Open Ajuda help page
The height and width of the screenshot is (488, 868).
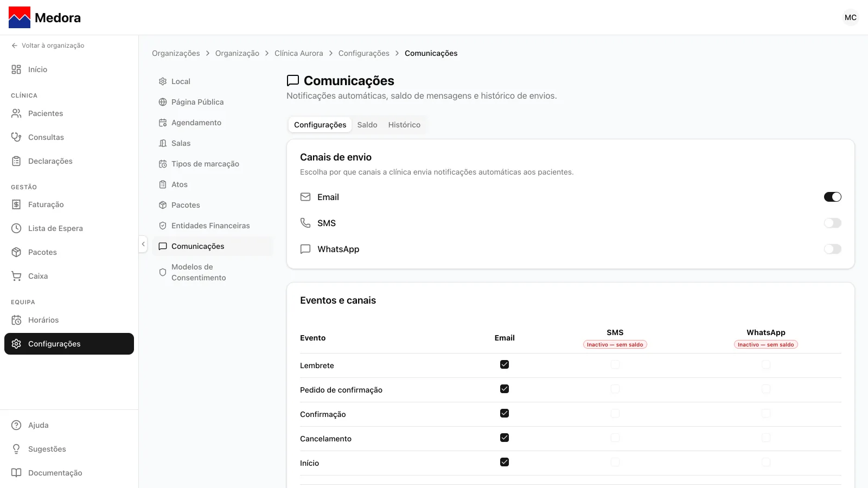[69, 425]
